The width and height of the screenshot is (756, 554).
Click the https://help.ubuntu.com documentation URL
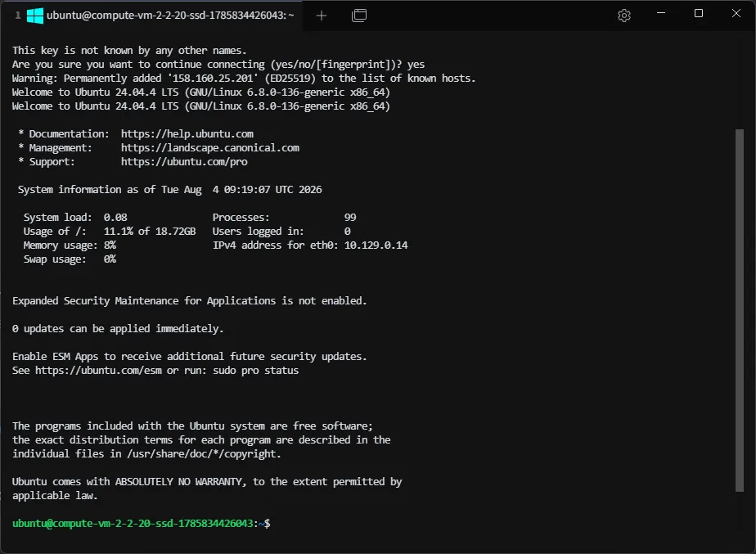187,134
